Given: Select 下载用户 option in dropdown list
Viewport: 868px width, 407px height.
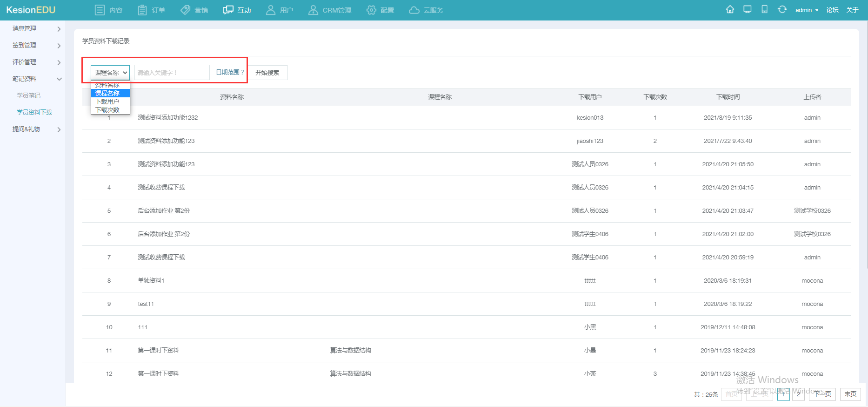Looking at the screenshot, I should click(107, 102).
